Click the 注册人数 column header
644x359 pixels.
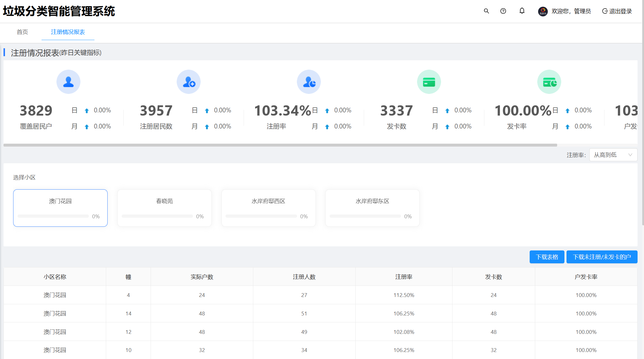pyautogui.click(x=304, y=277)
